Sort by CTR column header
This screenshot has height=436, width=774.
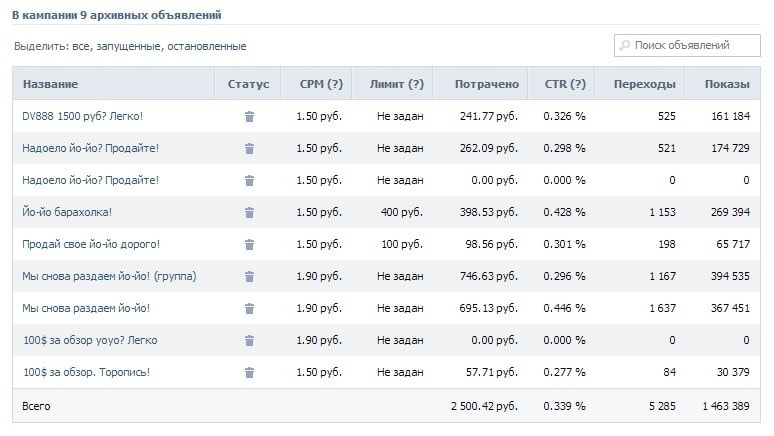coord(565,84)
